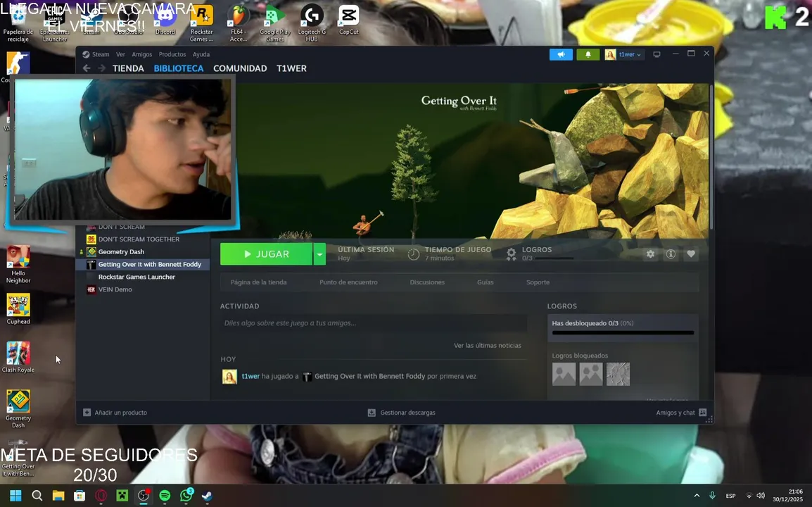812x507 pixels.
Task: Select Getting Over It with Bennett Foddy entry
Action: click(x=142, y=264)
